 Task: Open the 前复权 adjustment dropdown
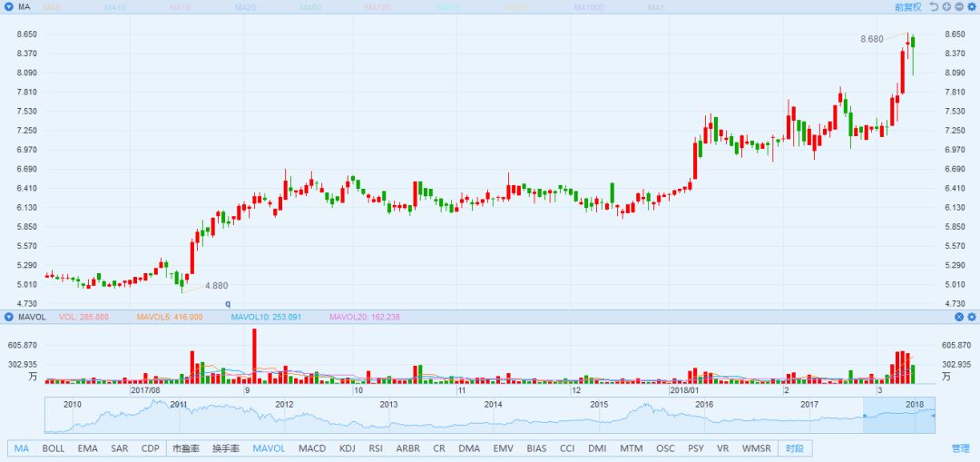tap(906, 6)
